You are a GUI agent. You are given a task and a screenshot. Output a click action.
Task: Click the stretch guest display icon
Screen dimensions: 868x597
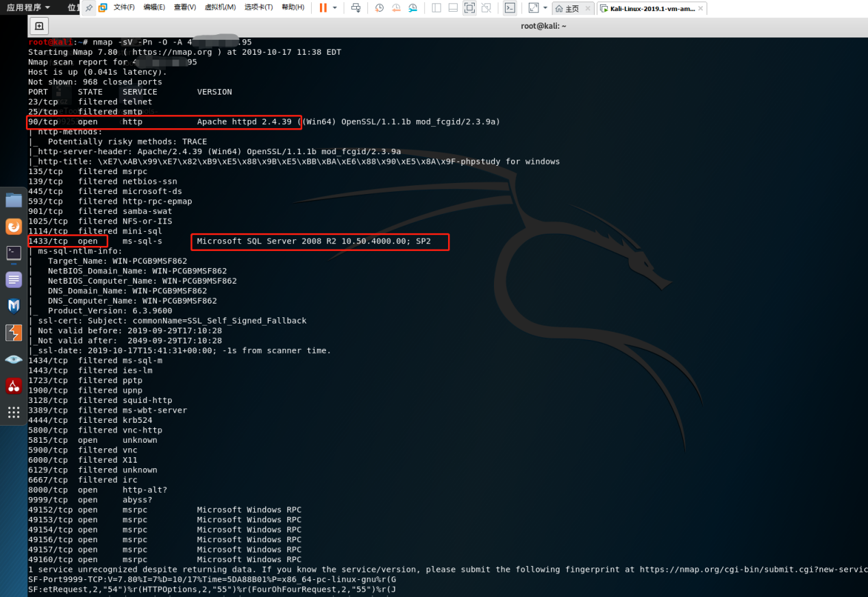coord(534,8)
